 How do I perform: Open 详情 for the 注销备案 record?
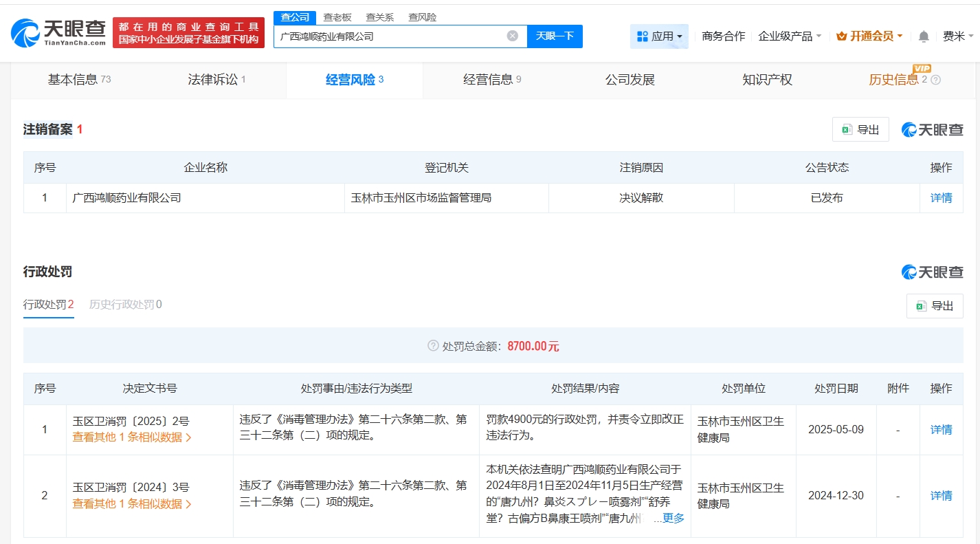tap(941, 198)
